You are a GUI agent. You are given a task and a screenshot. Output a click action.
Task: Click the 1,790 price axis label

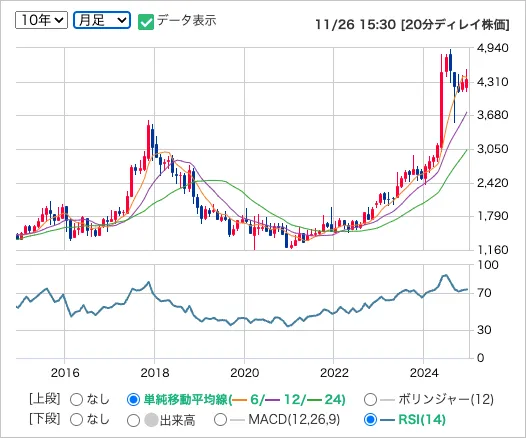(x=493, y=216)
